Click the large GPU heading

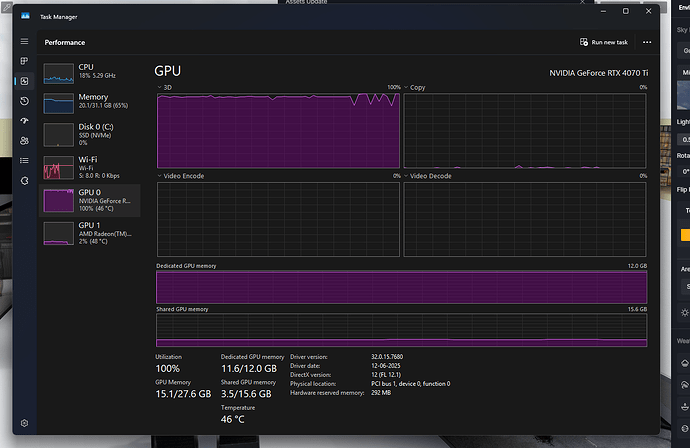click(x=168, y=71)
